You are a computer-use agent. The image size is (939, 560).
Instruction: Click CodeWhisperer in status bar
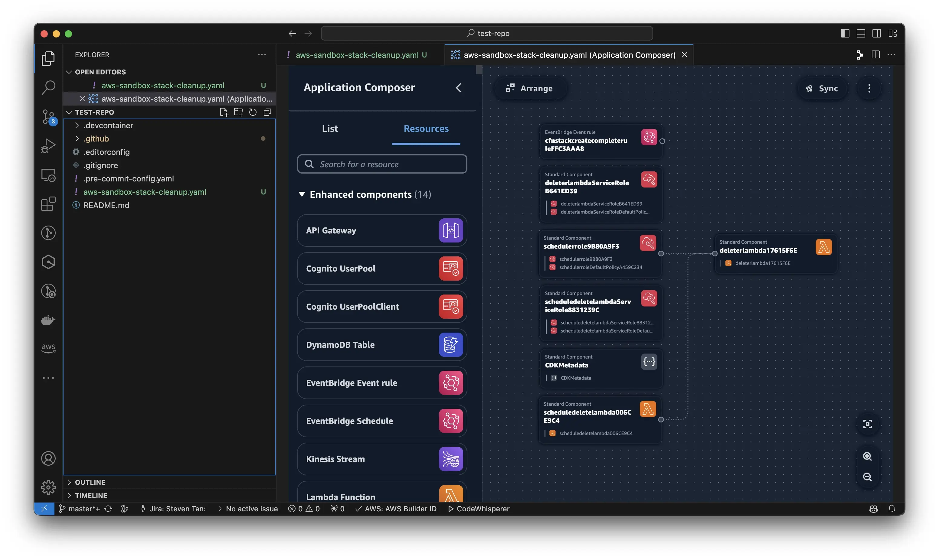[479, 509]
